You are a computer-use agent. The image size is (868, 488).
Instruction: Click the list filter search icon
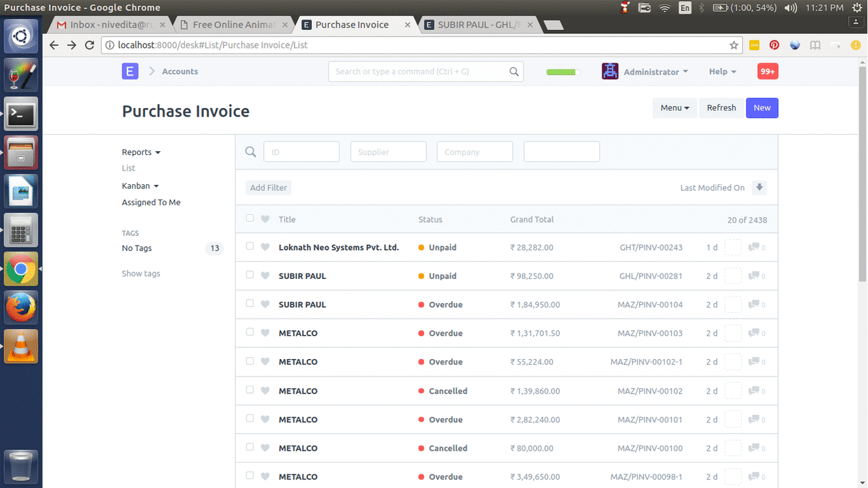(x=250, y=152)
